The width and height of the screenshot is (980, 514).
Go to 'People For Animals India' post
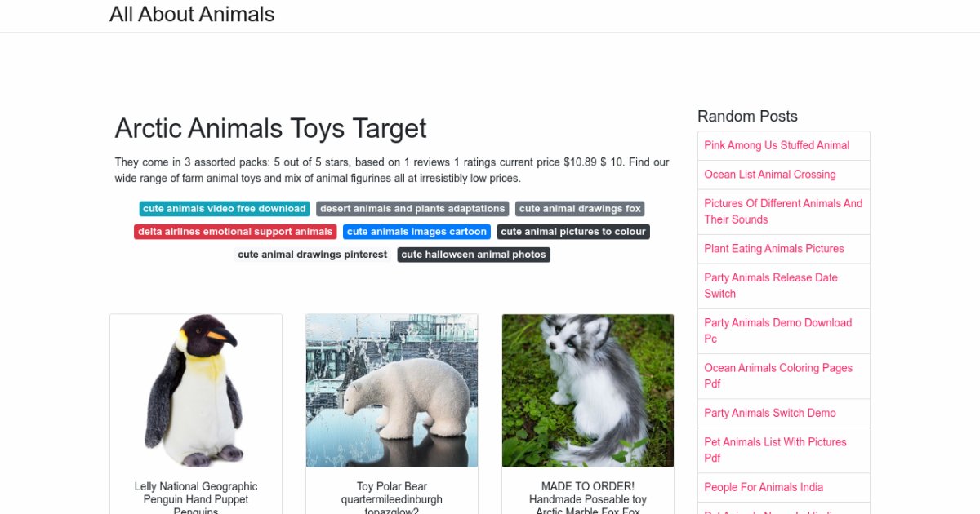pyautogui.click(x=764, y=487)
